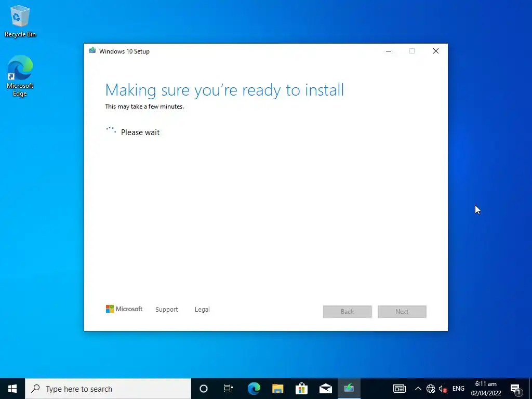Click the muted volume speaker tray icon

coord(443,389)
